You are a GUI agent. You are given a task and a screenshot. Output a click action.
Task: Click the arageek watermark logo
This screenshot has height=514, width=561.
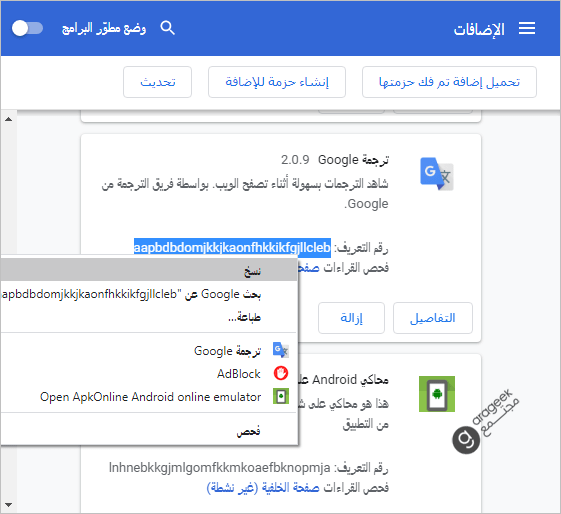pos(485,422)
